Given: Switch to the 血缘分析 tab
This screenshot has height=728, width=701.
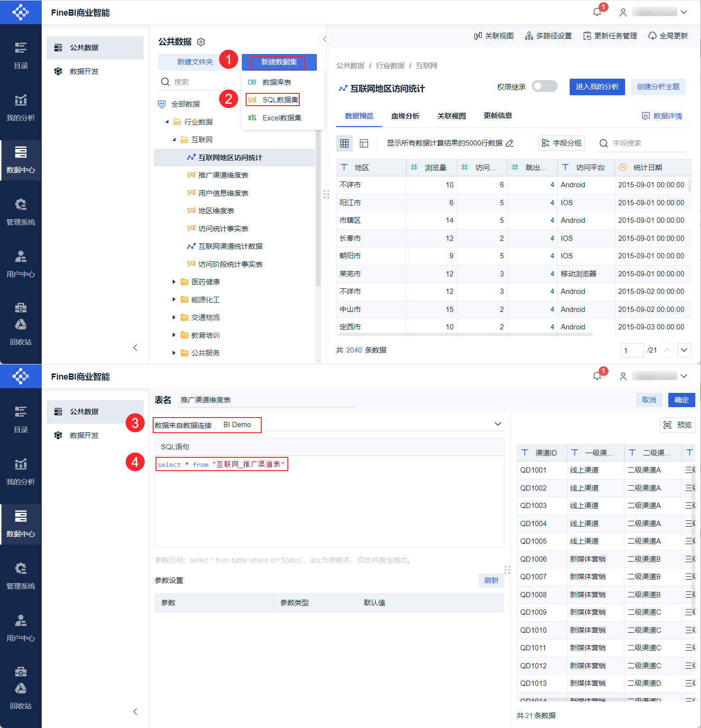Looking at the screenshot, I should pyautogui.click(x=405, y=116).
